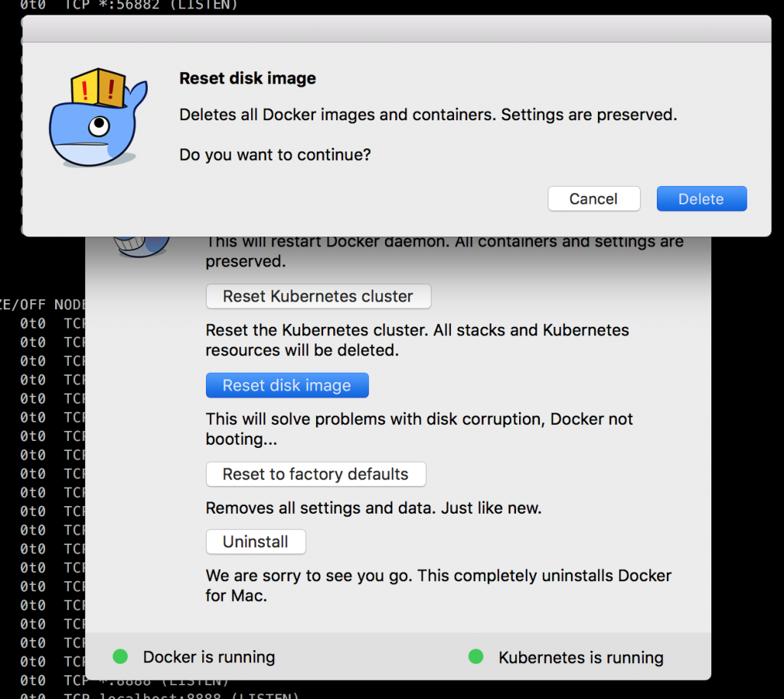
Task: Select the Reset disk image button
Action: (x=287, y=385)
